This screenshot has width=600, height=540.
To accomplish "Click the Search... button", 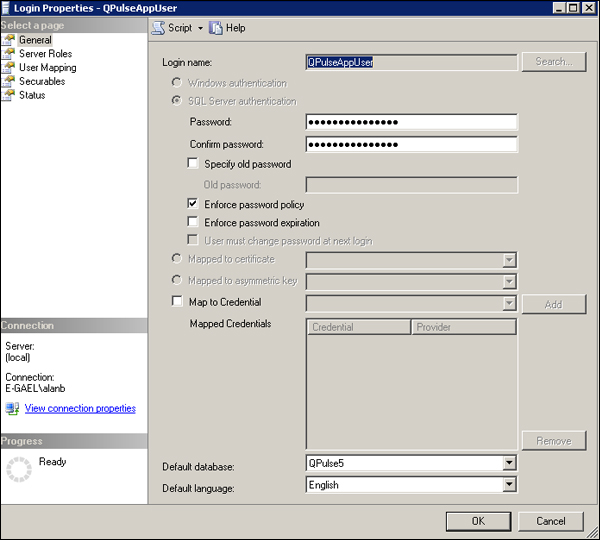I will [554, 62].
